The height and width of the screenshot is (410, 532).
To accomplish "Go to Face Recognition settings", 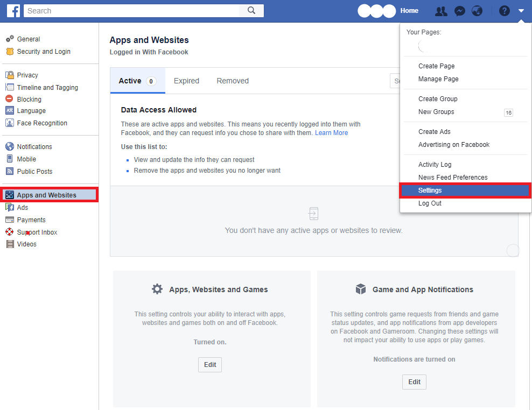I will 42,123.
